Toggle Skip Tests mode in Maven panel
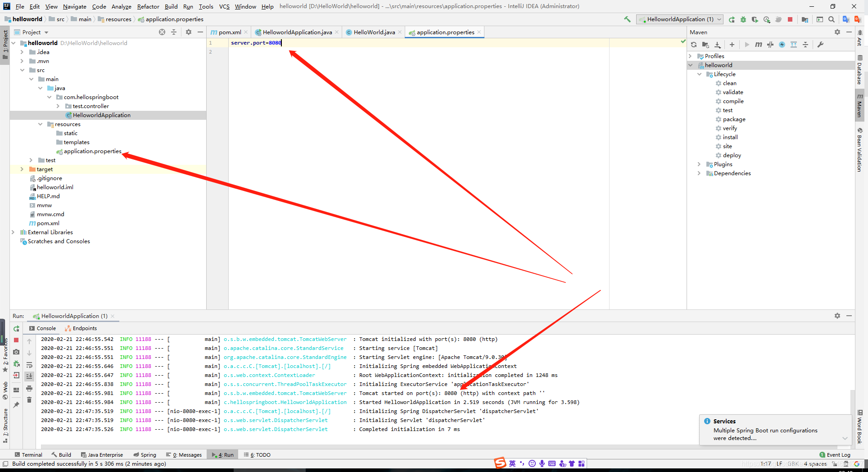 (x=782, y=45)
